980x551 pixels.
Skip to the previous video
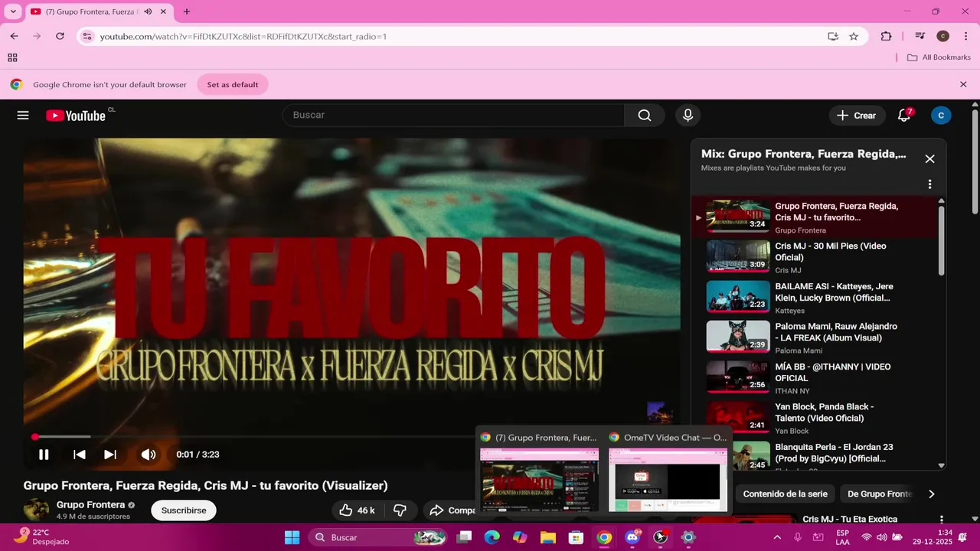[79, 455]
